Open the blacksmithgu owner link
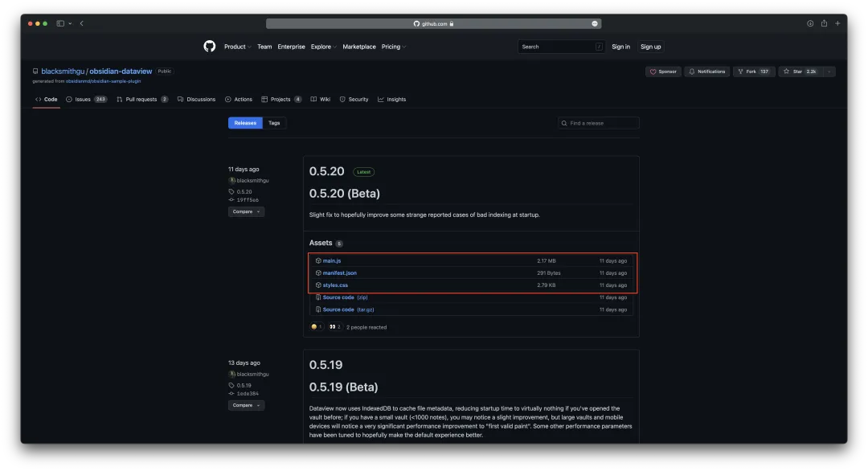The image size is (868, 471). (x=63, y=72)
